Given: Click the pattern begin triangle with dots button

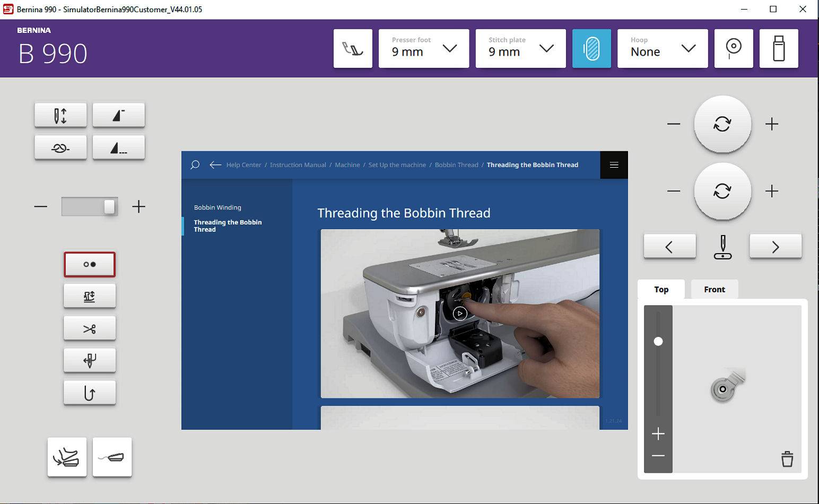Looking at the screenshot, I should coord(119,147).
